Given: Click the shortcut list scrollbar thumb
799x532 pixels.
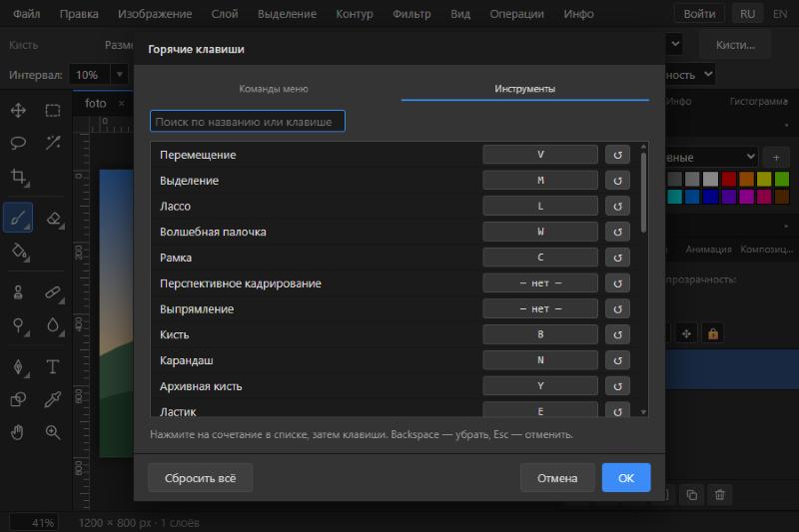Looking at the screenshot, I should [x=643, y=193].
